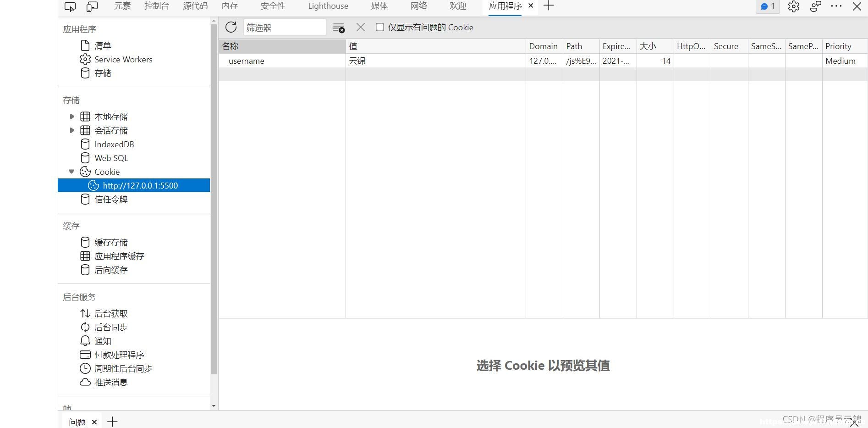Sort cookies by 名称 column header
Image resolution: width=868 pixels, height=428 pixels.
(x=282, y=46)
